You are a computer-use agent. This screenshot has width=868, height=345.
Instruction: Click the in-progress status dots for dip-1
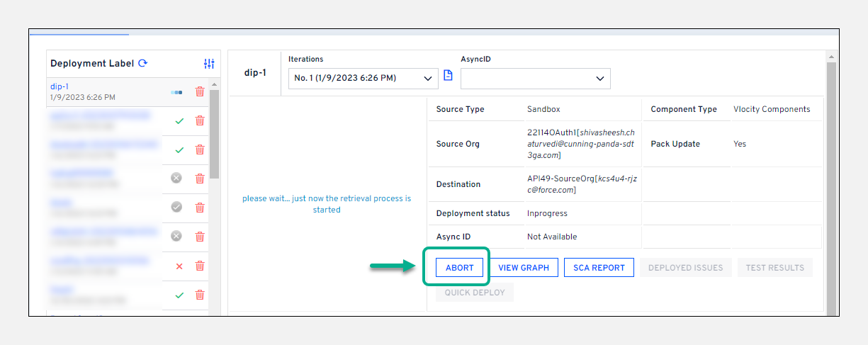[176, 91]
